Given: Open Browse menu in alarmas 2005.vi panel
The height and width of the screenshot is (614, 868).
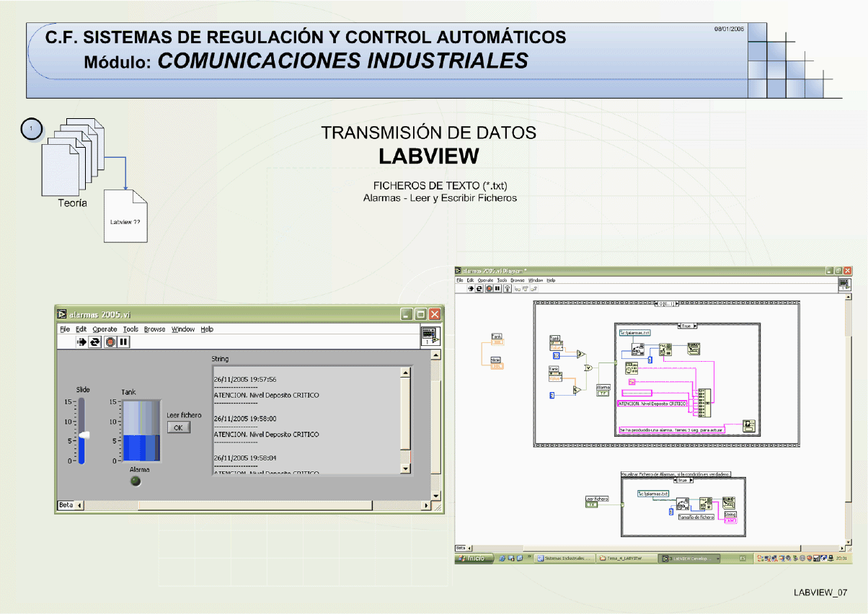Looking at the screenshot, I should (155, 329).
